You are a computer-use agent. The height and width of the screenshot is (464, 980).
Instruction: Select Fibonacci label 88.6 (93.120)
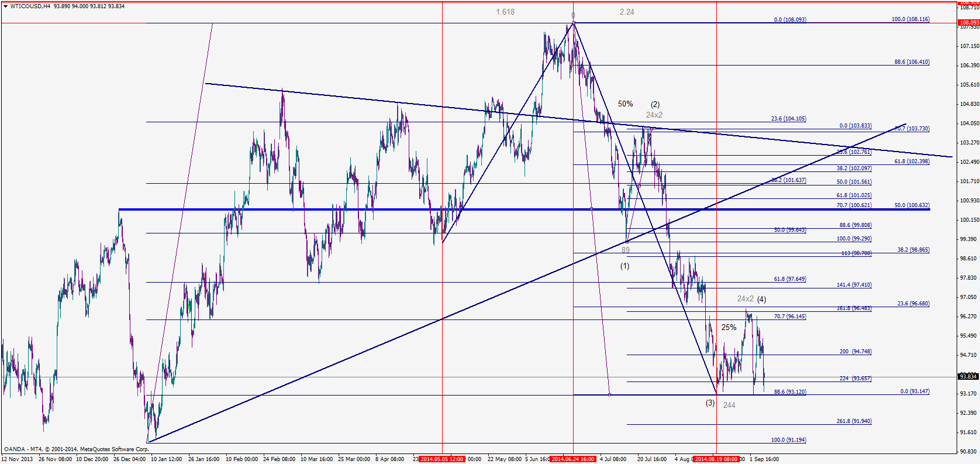point(790,391)
